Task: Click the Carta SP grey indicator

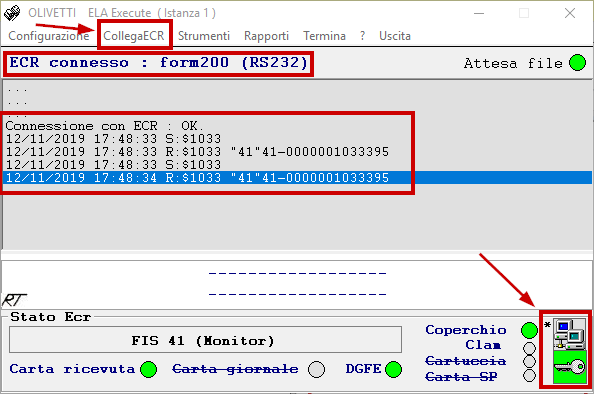Action: [529, 376]
